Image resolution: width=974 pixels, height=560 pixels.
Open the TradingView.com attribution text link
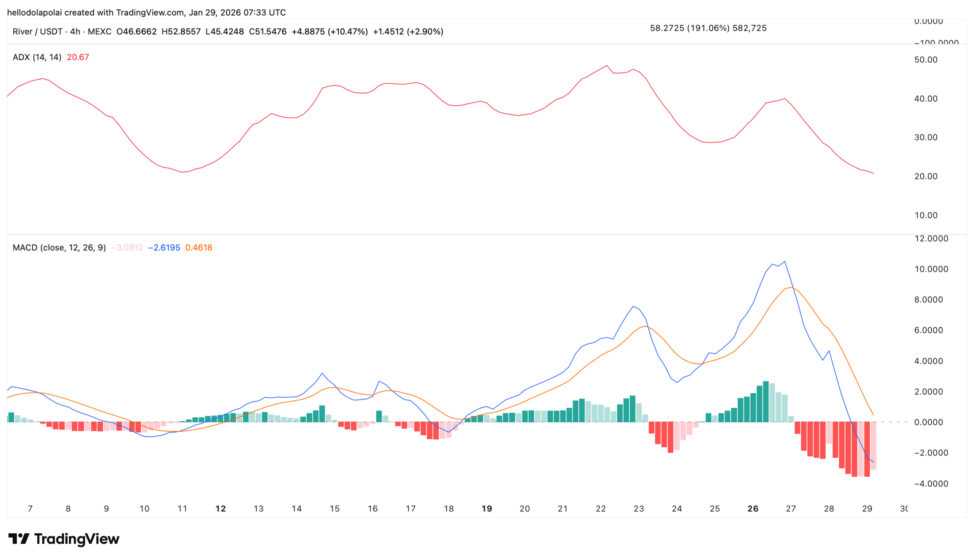[x=150, y=13]
